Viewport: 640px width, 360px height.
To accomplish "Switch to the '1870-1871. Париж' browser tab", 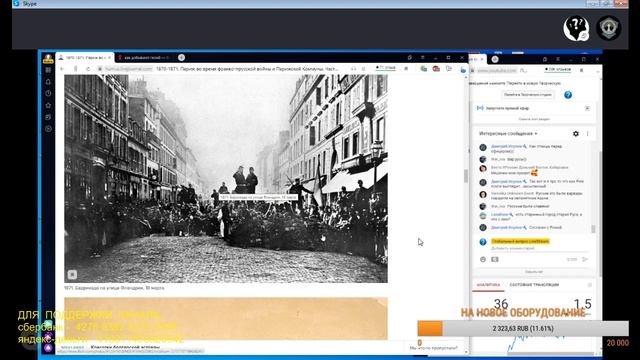I will [x=85, y=58].
